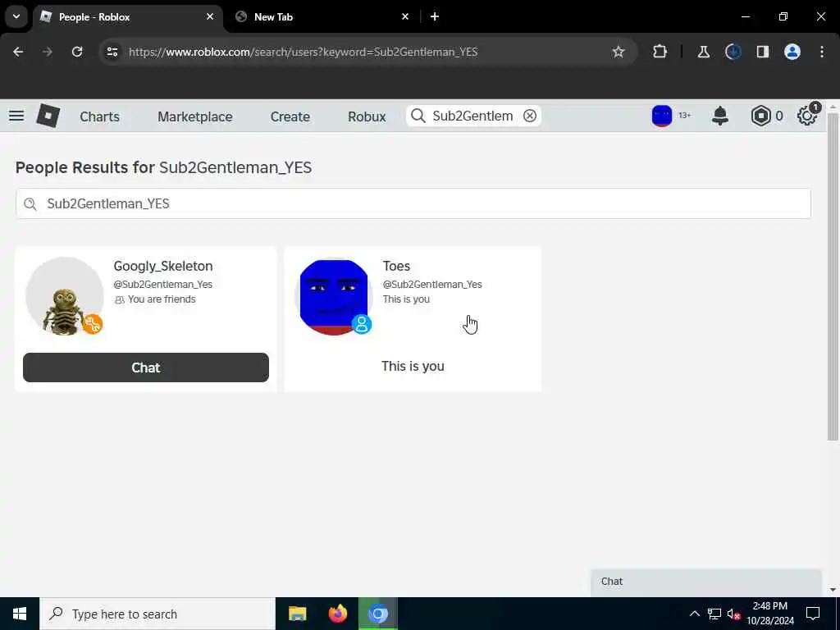The image size is (840, 630).
Task: Clear the navbar search with X icon
Action: [x=530, y=116]
